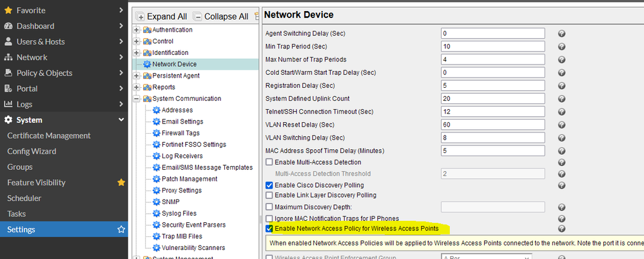644x259 pixels.
Task: Collapse the System Communication tree node
Action: 137,99
